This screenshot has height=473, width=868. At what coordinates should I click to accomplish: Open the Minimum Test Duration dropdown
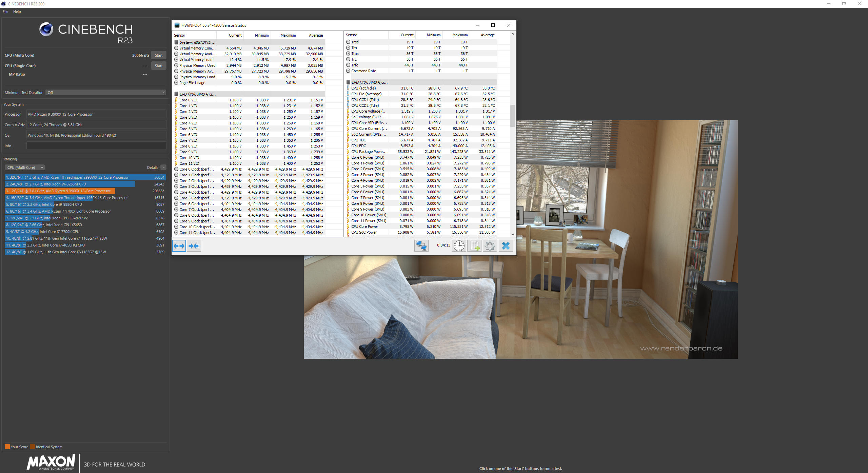point(106,93)
